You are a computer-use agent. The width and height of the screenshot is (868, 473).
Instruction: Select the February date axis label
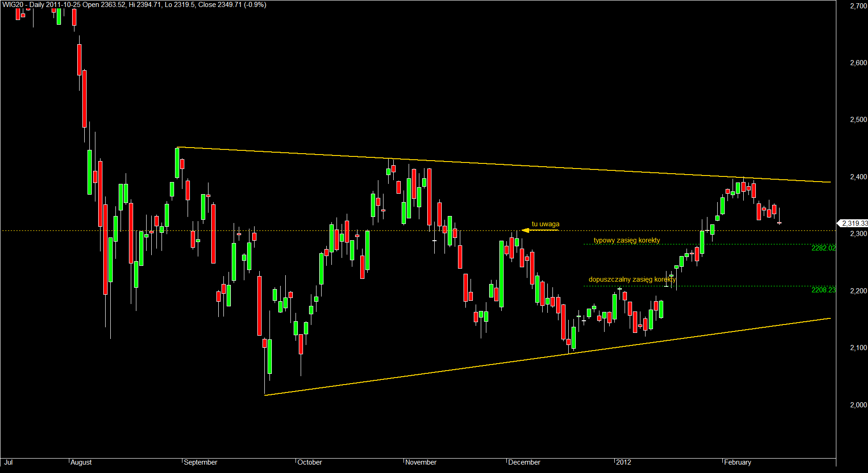pos(738,462)
